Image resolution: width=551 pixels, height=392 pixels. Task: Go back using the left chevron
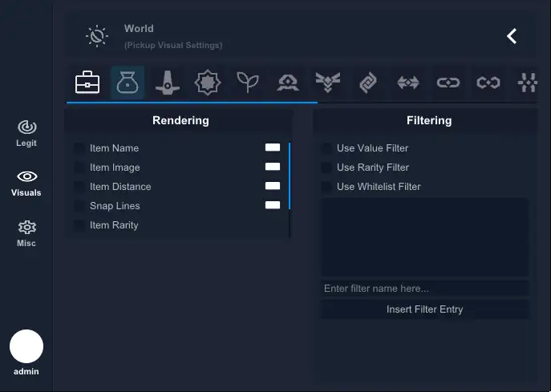pos(512,36)
